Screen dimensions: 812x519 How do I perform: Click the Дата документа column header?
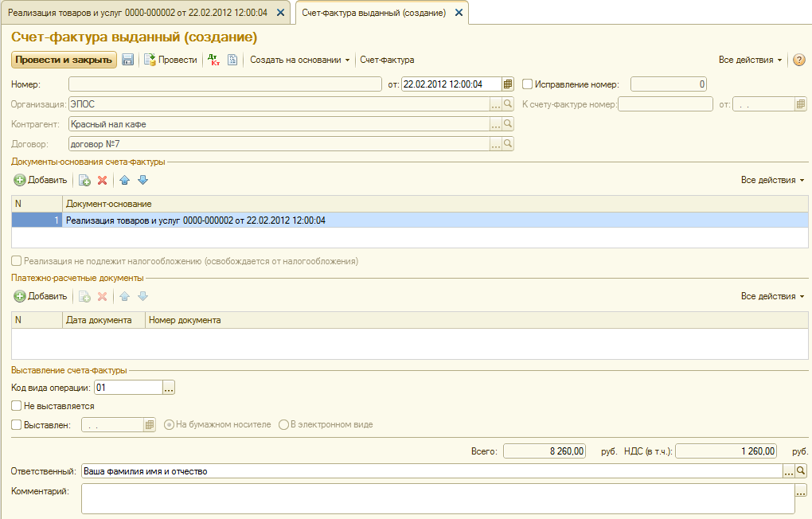click(103, 320)
